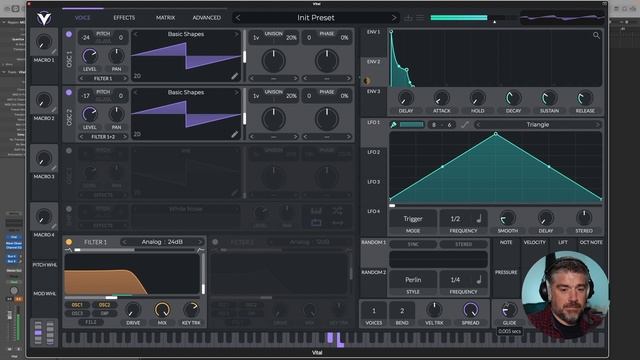This screenshot has height=360, width=640.
Task: Select the LFO 1 paint brush icon
Action: coord(393,124)
